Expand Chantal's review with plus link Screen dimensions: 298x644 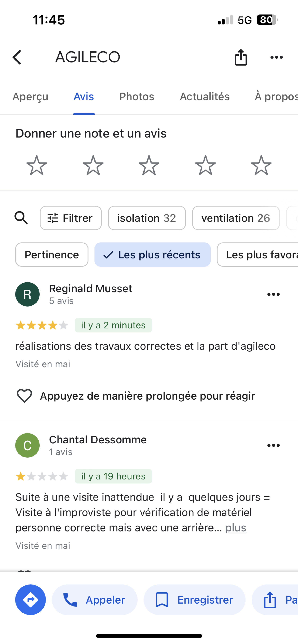(x=236, y=528)
